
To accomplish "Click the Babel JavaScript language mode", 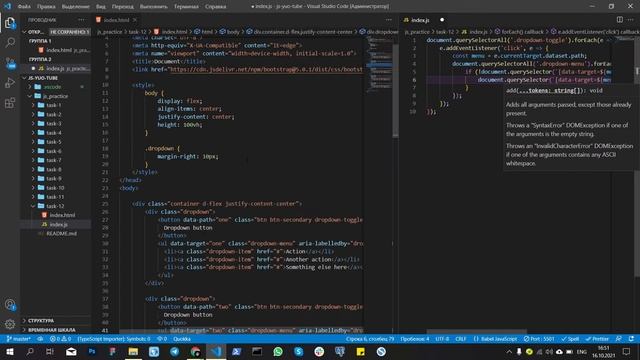I will tap(496, 339).
